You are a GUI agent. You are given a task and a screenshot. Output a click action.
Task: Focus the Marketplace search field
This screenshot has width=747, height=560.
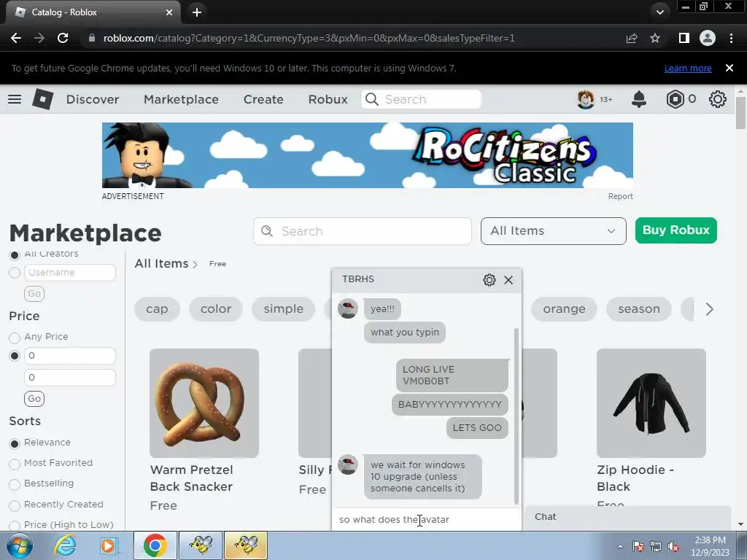click(x=363, y=231)
